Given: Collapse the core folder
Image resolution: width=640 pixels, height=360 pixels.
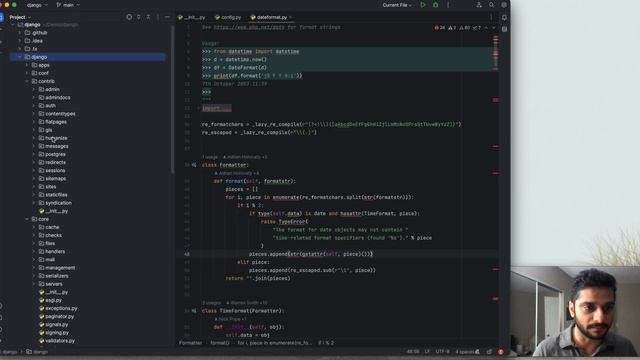Looking at the screenshot, I should (27, 219).
